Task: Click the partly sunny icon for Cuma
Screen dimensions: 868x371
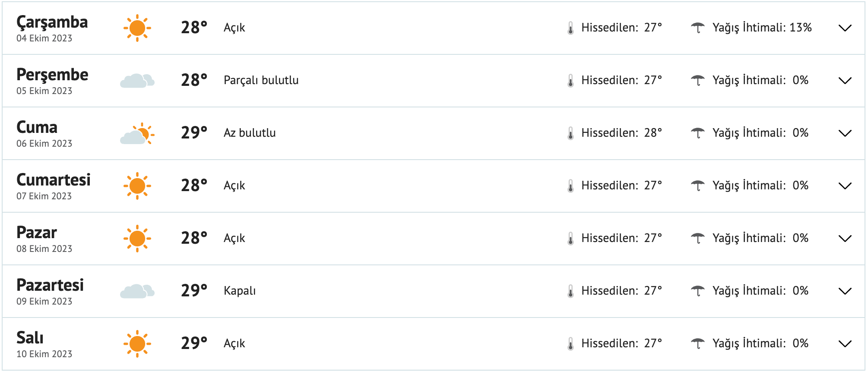Action: pyautogui.click(x=137, y=133)
